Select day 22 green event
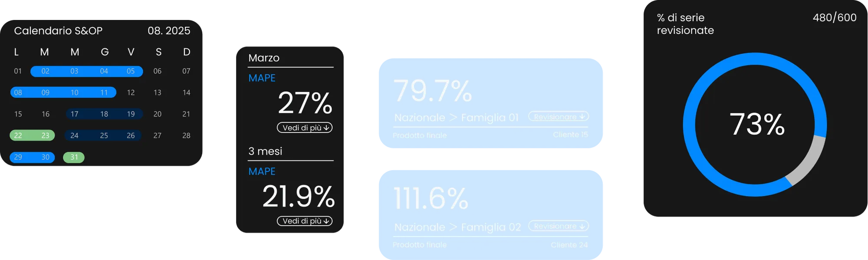Image resolution: width=868 pixels, height=260 pixels. point(18,135)
